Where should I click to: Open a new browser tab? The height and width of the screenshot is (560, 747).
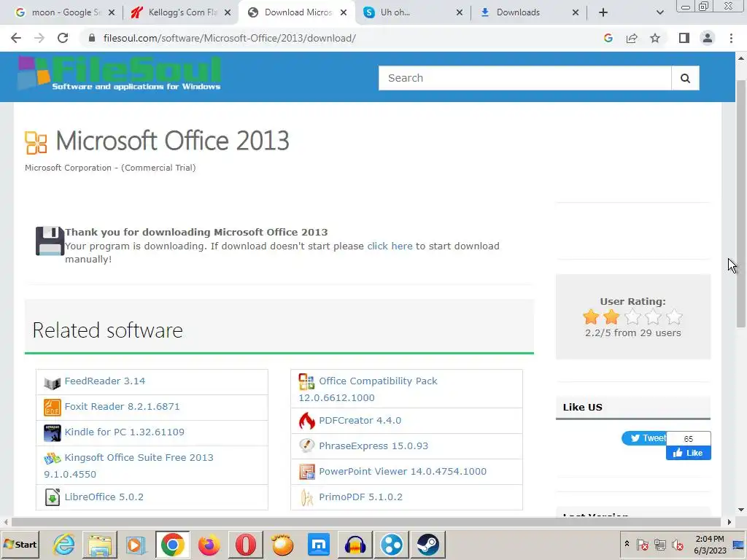[x=603, y=13]
